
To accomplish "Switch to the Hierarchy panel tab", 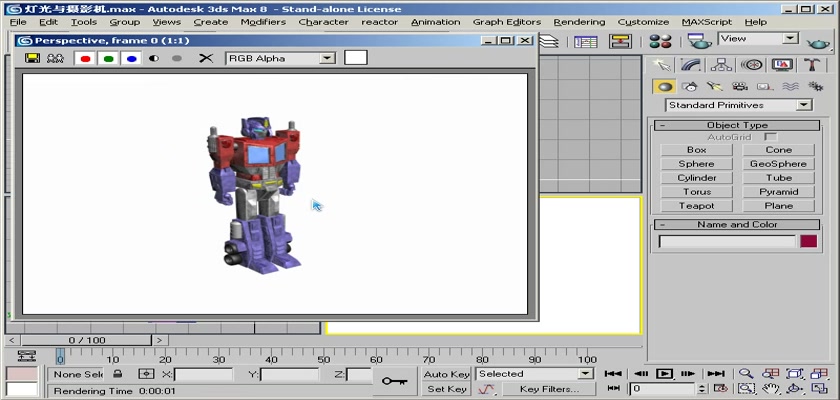I will (x=722, y=65).
